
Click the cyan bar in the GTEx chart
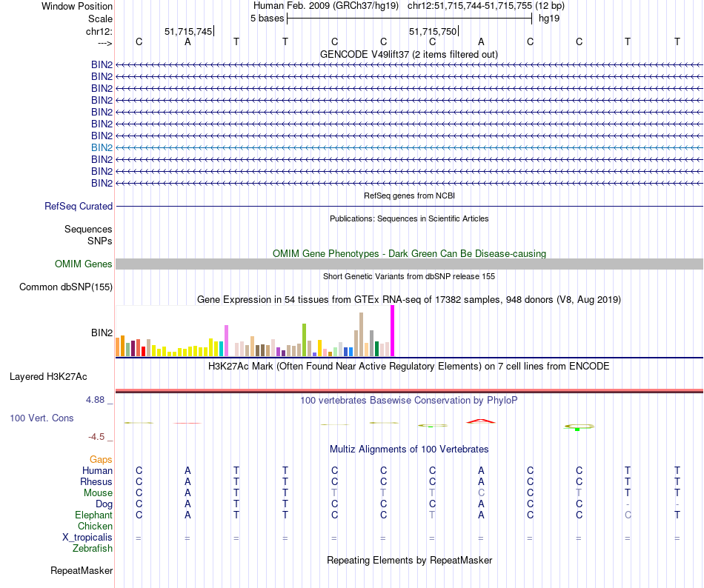click(x=221, y=349)
